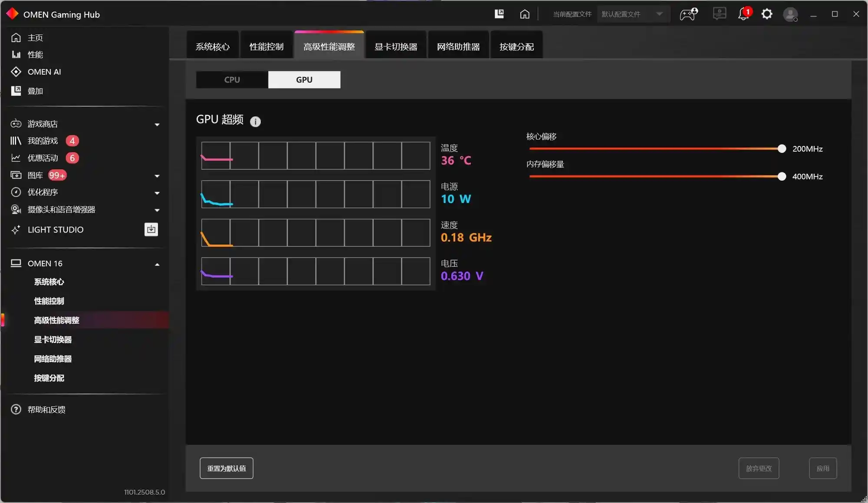The width and height of the screenshot is (868, 503).
Task: Open the 网络助推器 tab
Action: pyautogui.click(x=458, y=46)
